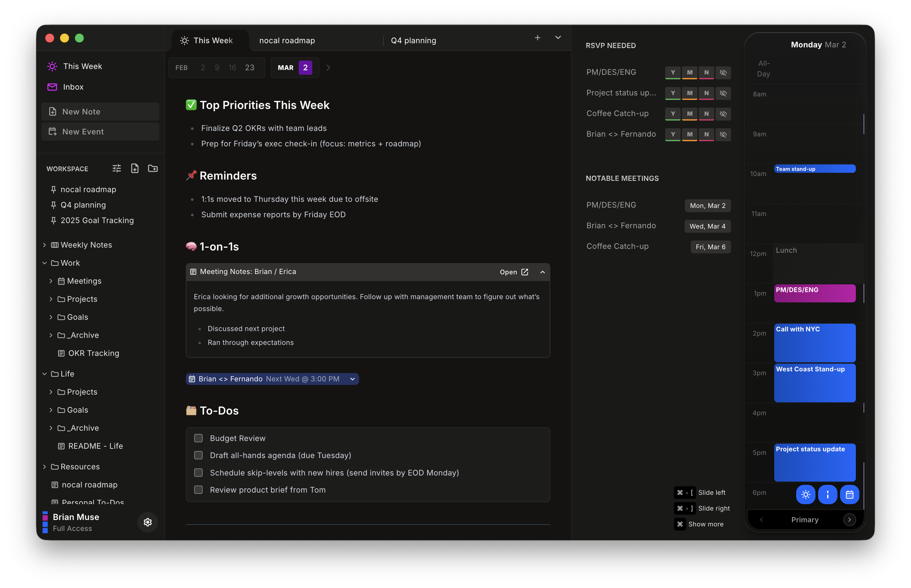Image resolution: width=911 pixels, height=588 pixels.
Task: Create a new document via workspace add-file icon
Action: tap(135, 168)
